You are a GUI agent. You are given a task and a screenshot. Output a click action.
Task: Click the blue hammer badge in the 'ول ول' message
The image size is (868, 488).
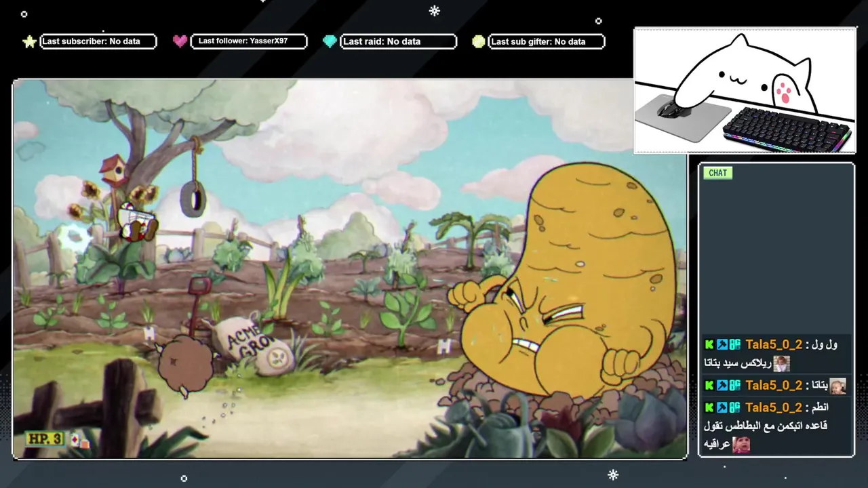(722, 345)
